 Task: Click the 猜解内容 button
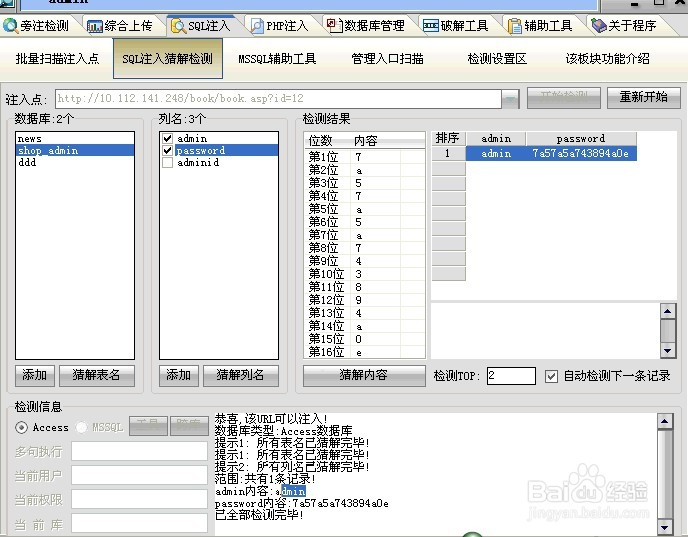pos(364,376)
